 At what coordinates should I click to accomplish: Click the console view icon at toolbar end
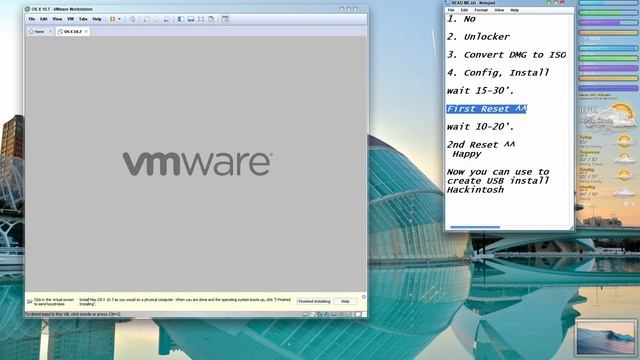(x=225, y=19)
